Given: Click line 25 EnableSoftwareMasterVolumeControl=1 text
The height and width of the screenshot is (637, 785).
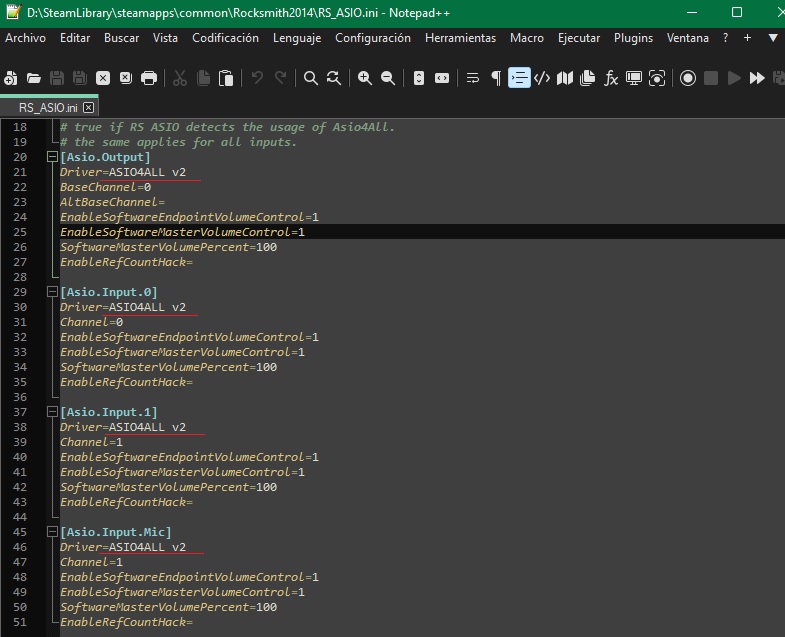Looking at the screenshot, I should pyautogui.click(x=182, y=232).
